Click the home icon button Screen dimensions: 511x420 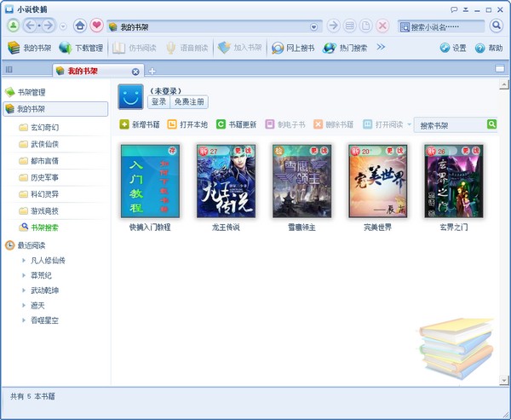[x=80, y=26]
